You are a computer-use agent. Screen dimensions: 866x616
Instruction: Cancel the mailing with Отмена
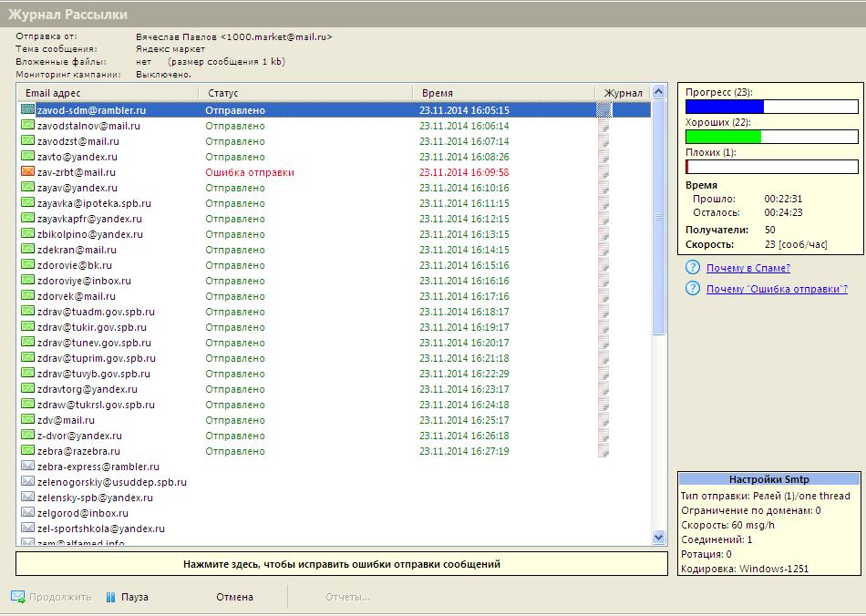tap(234, 597)
